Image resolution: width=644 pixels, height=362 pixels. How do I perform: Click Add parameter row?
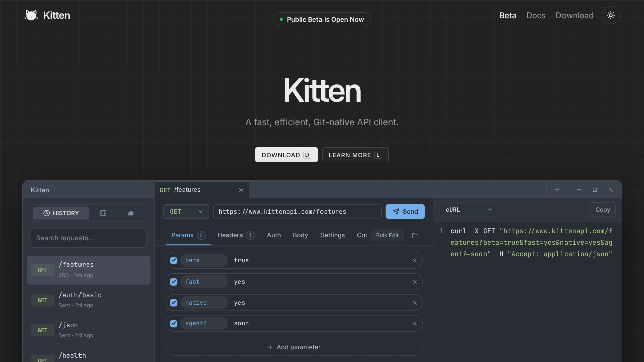294,347
